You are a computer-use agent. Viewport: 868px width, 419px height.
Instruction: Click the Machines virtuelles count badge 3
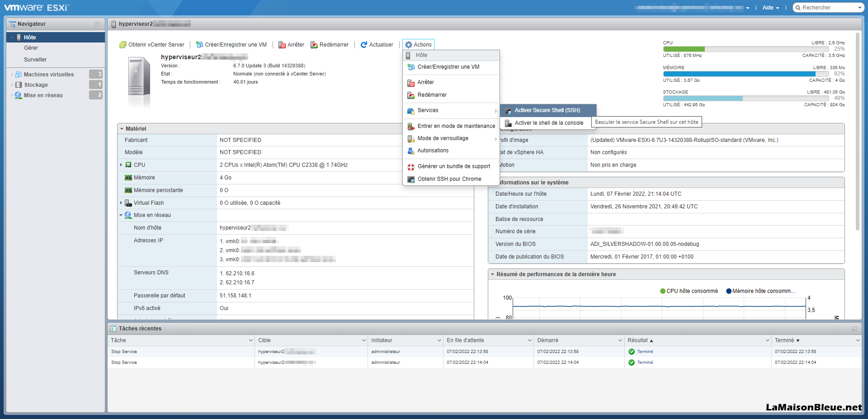click(96, 74)
